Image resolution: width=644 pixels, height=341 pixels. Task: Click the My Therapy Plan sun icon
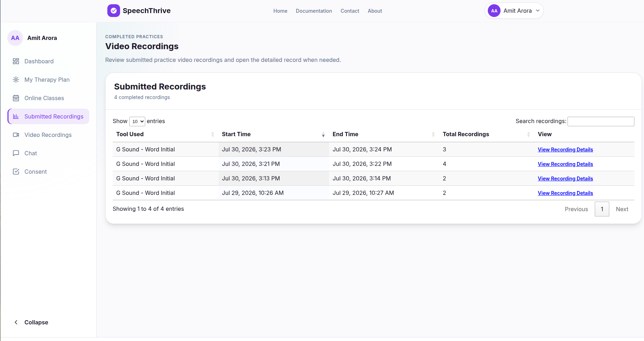click(x=16, y=80)
